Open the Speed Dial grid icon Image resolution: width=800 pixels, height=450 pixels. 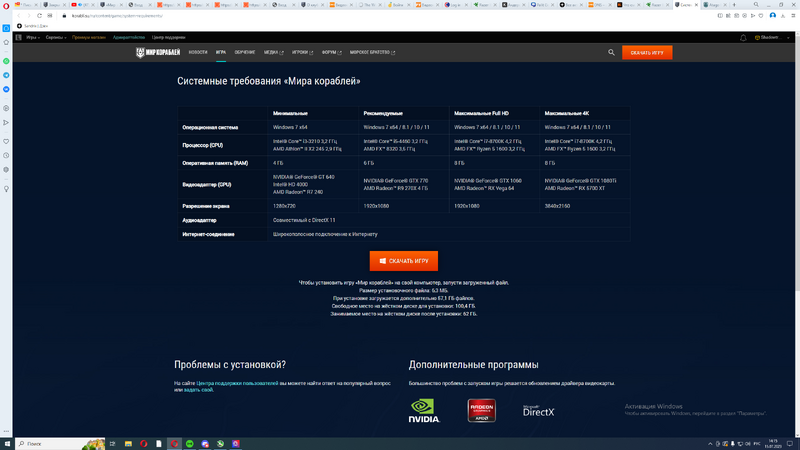pyautogui.click(x=49, y=16)
